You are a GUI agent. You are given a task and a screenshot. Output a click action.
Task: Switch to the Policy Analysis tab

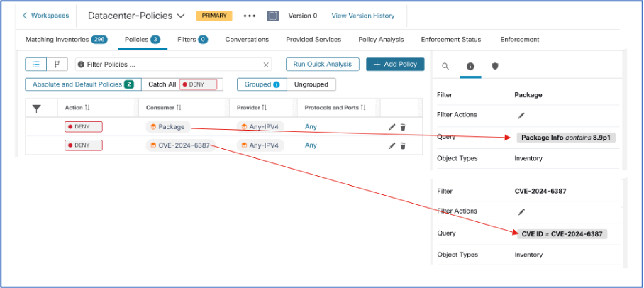coord(381,40)
